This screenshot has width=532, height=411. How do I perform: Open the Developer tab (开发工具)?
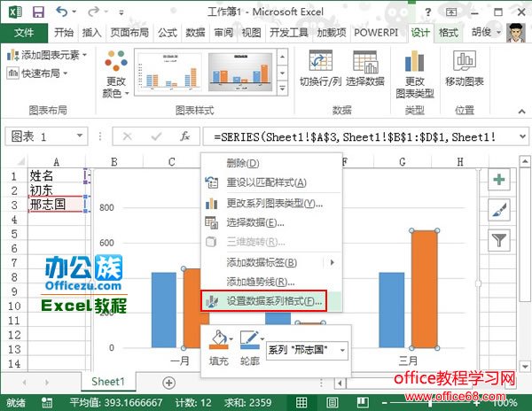289,33
